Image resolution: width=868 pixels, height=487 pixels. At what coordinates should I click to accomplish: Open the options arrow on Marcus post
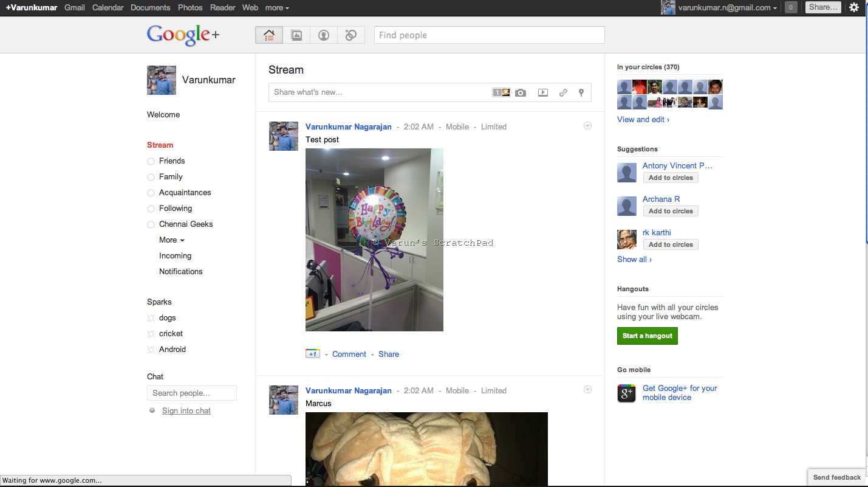tap(587, 390)
